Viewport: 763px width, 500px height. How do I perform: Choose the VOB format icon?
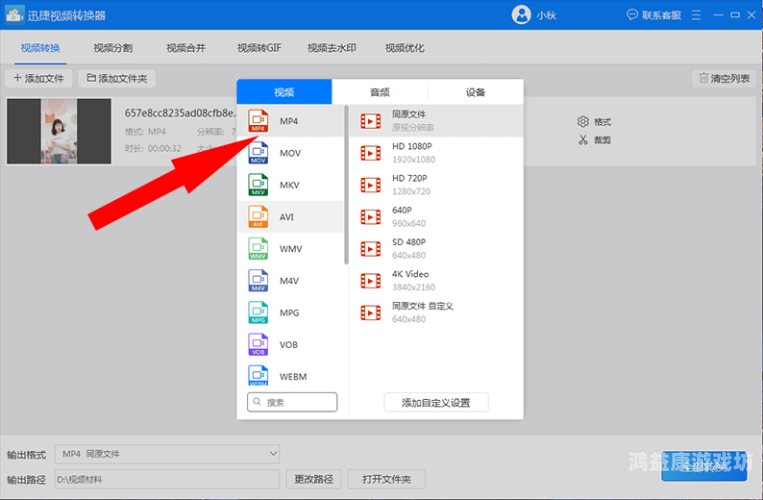click(258, 344)
